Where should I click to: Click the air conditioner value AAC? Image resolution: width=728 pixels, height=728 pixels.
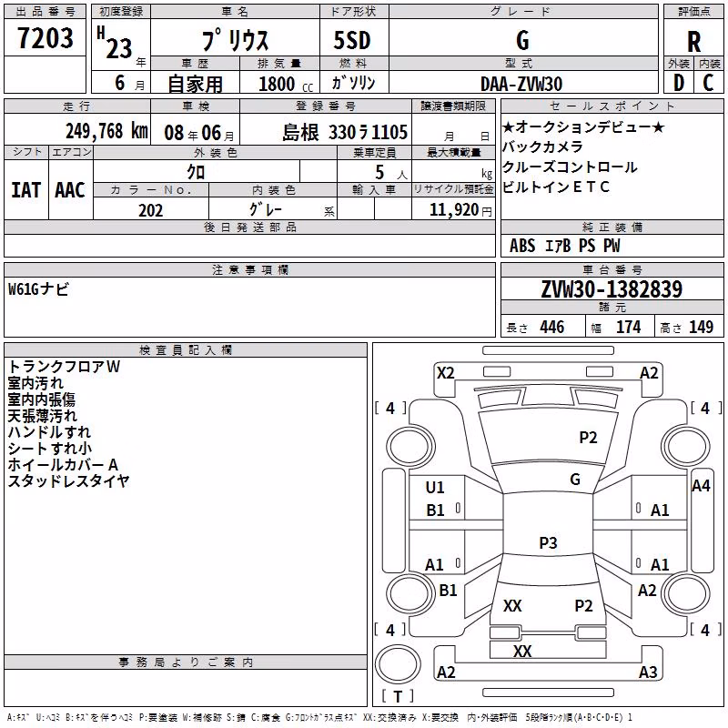70,190
